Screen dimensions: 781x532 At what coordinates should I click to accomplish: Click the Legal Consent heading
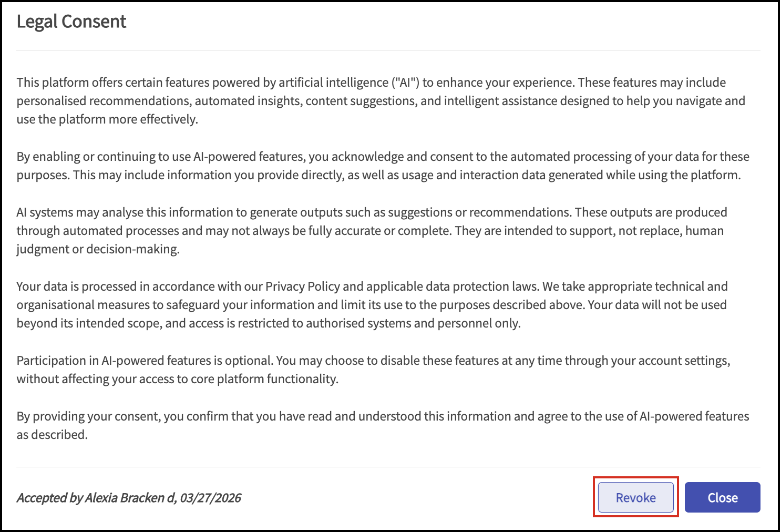[71, 22]
